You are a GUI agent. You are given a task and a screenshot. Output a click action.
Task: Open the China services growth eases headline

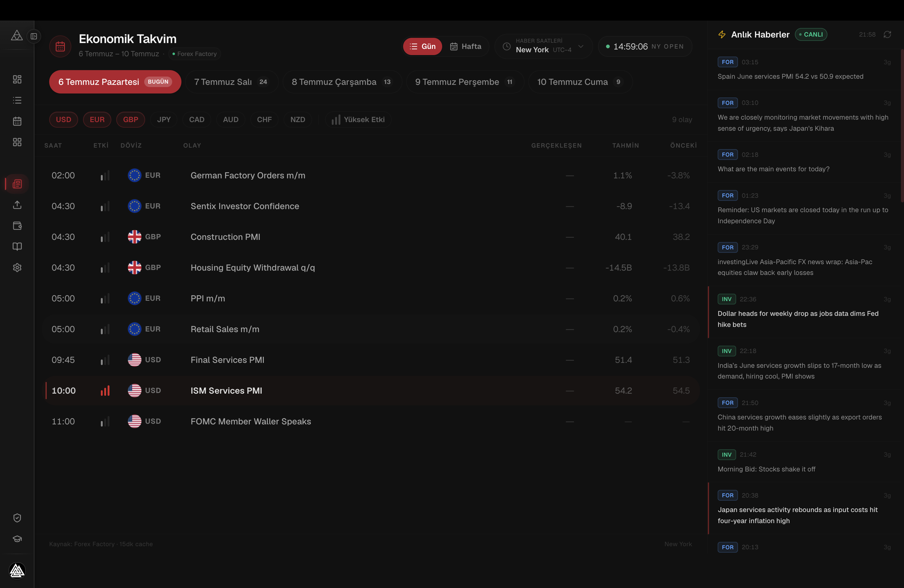[804, 416]
